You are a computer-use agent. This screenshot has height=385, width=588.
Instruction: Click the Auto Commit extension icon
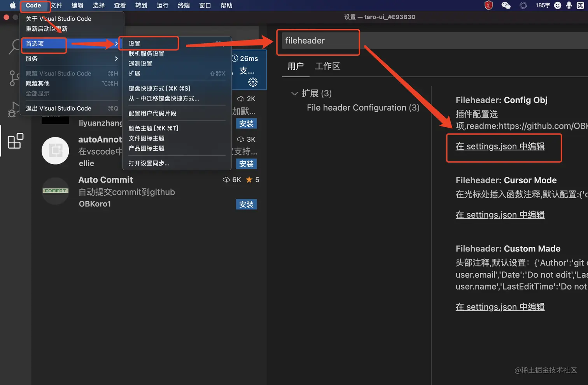[x=55, y=191]
